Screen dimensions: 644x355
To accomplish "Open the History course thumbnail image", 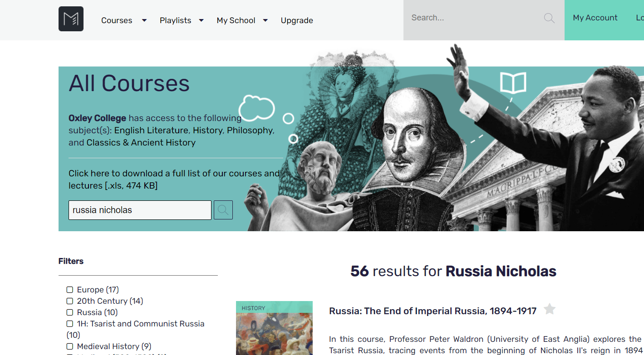I will tap(274, 331).
